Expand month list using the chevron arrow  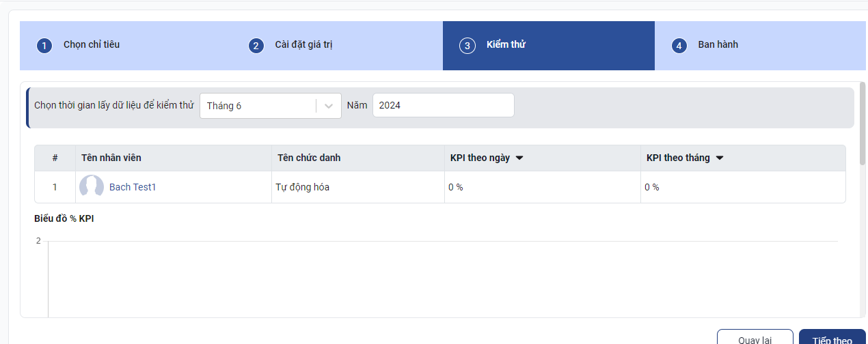click(329, 106)
